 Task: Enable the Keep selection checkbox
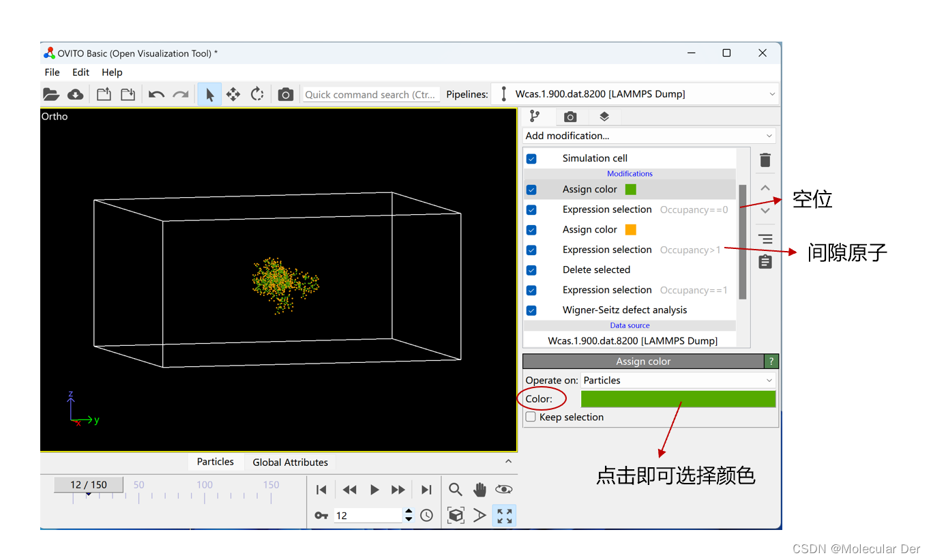531,417
